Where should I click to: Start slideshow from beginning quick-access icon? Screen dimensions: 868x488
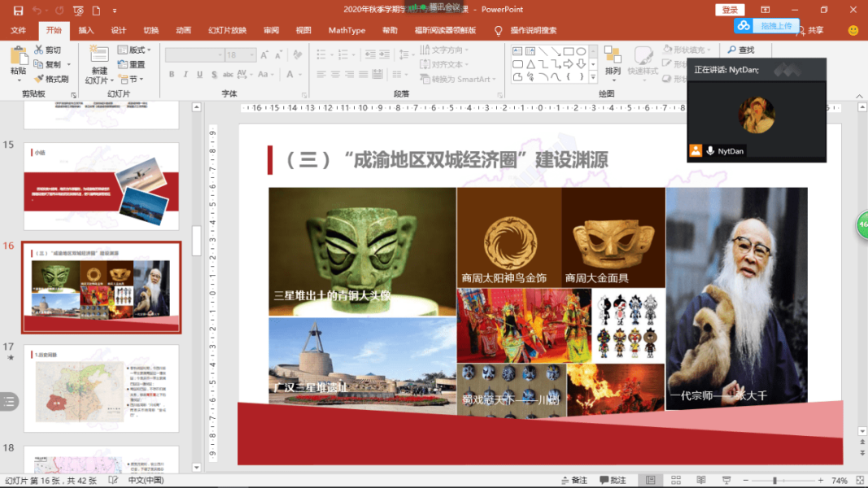point(78,11)
